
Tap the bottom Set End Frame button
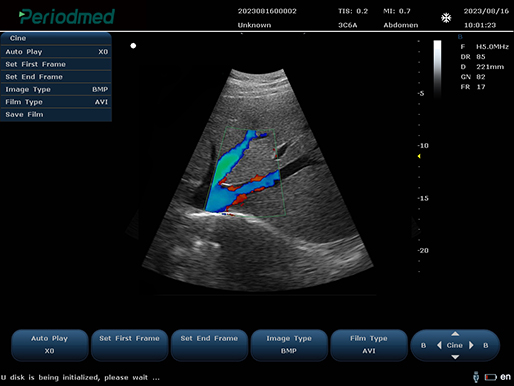(x=209, y=345)
